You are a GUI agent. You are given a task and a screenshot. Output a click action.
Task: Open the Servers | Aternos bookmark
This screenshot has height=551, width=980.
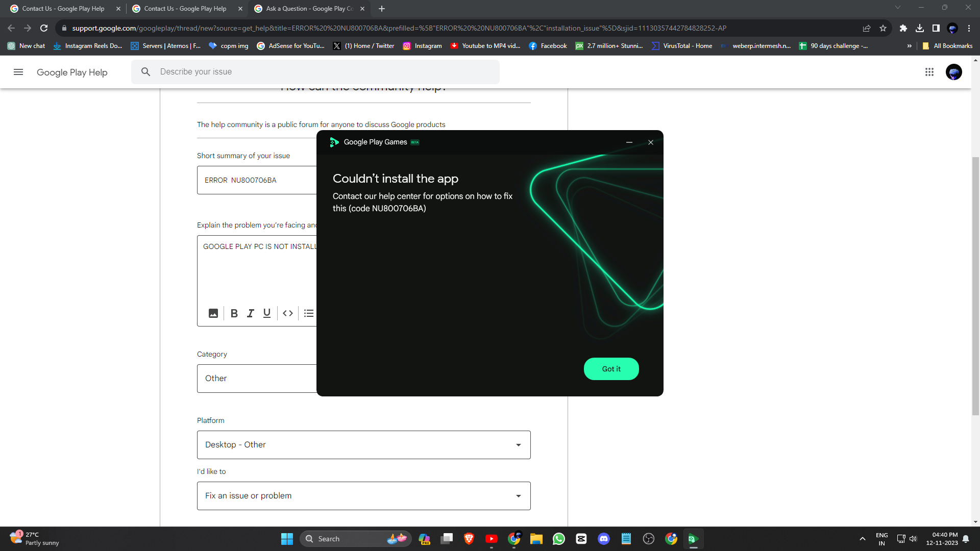click(166, 46)
